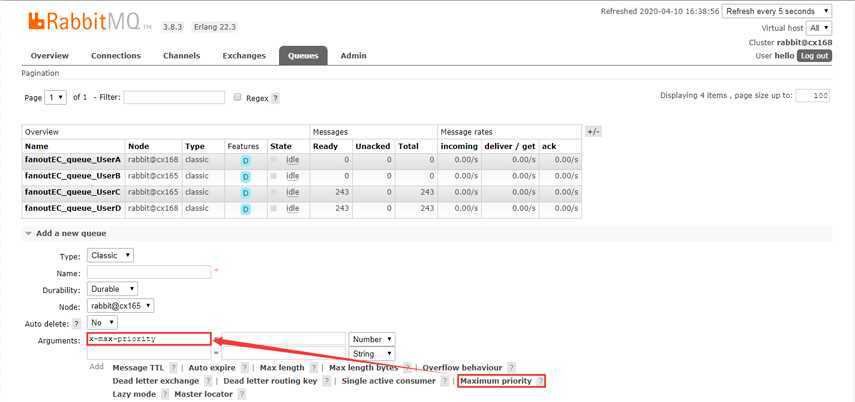The image size is (855, 402).
Task: Open the String argument type dropdown
Action: pos(372,353)
